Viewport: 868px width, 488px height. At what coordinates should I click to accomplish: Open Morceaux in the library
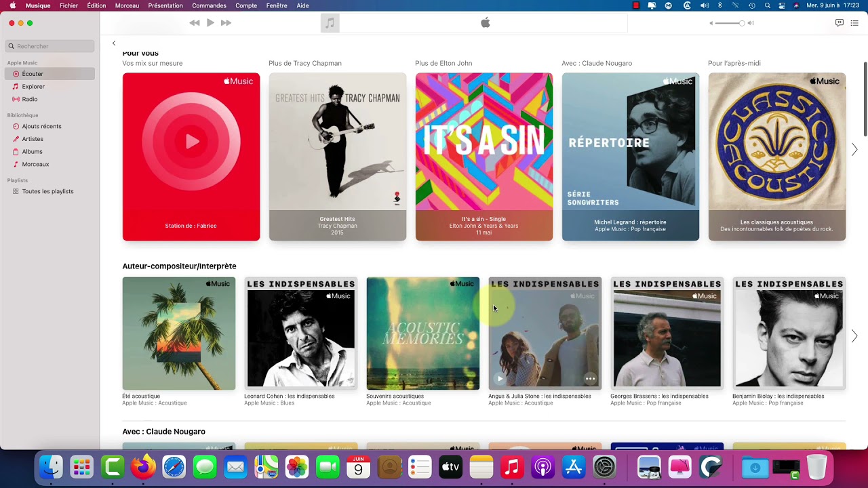pos(50,164)
